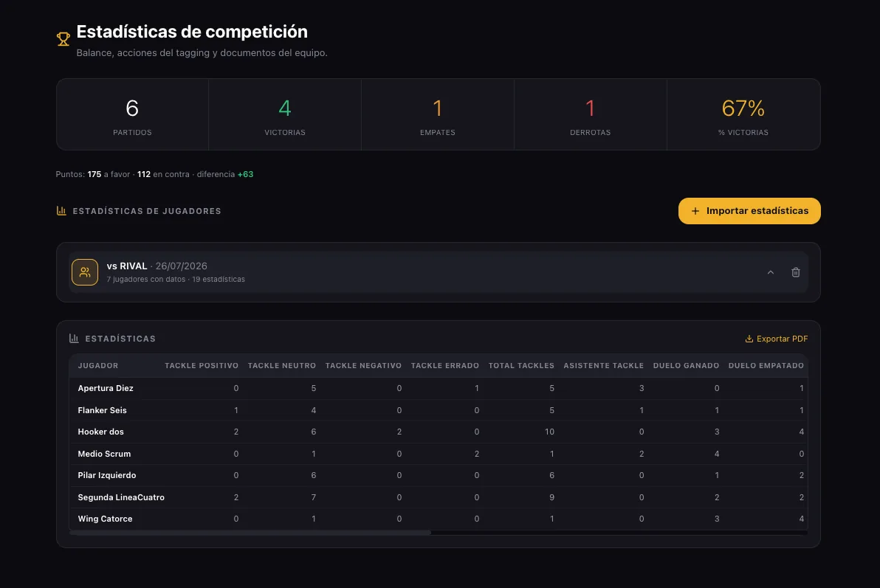Screen dimensions: 880x588
Task: Click the download icon on Exportar PDF
Action: tap(749, 339)
